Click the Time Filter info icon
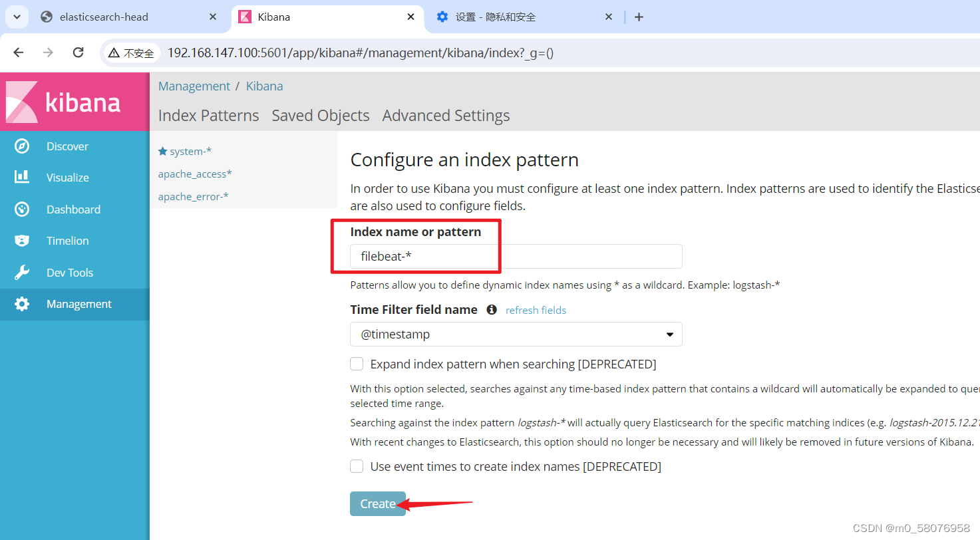 click(492, 310)
